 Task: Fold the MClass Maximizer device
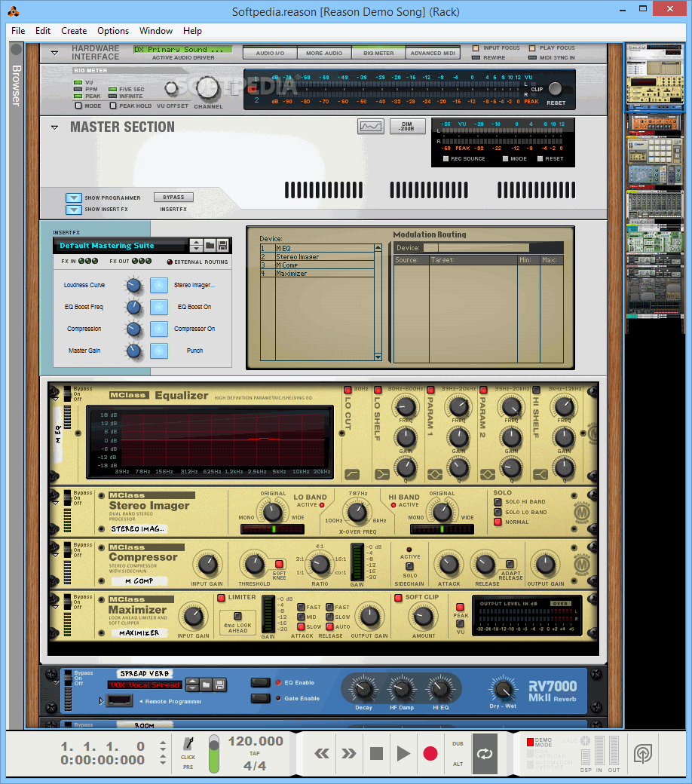[55, 608]
